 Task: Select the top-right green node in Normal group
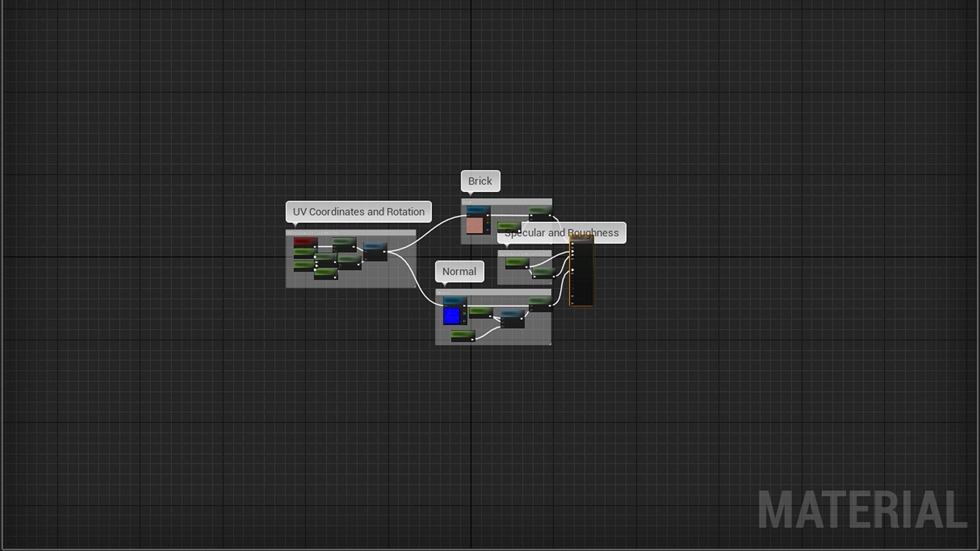[540, 302]
